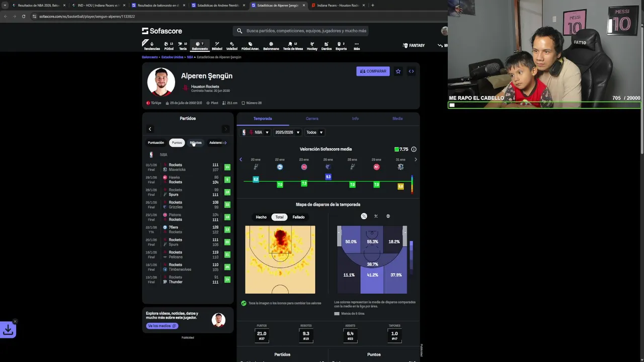Open the 2025/2026 season dropdown
Screen dimensions: 644x362
click(287, 132)
